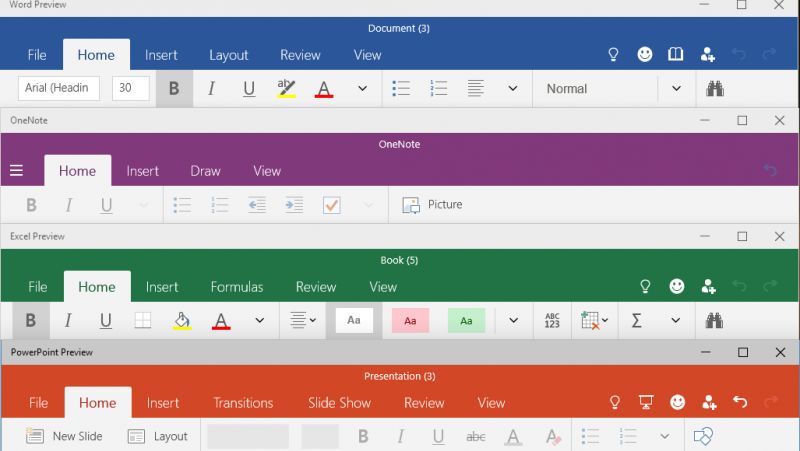Click the Find binoculars in Excel
The height and width of the screenshot is (451, 800).
714,320
